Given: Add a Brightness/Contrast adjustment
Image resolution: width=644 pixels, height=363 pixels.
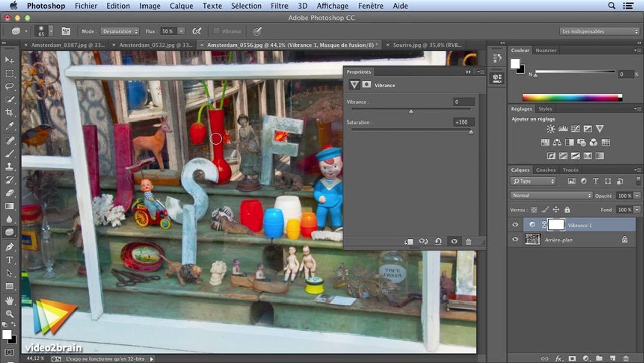Looking at the screenshot, I should tap(551, 129).
